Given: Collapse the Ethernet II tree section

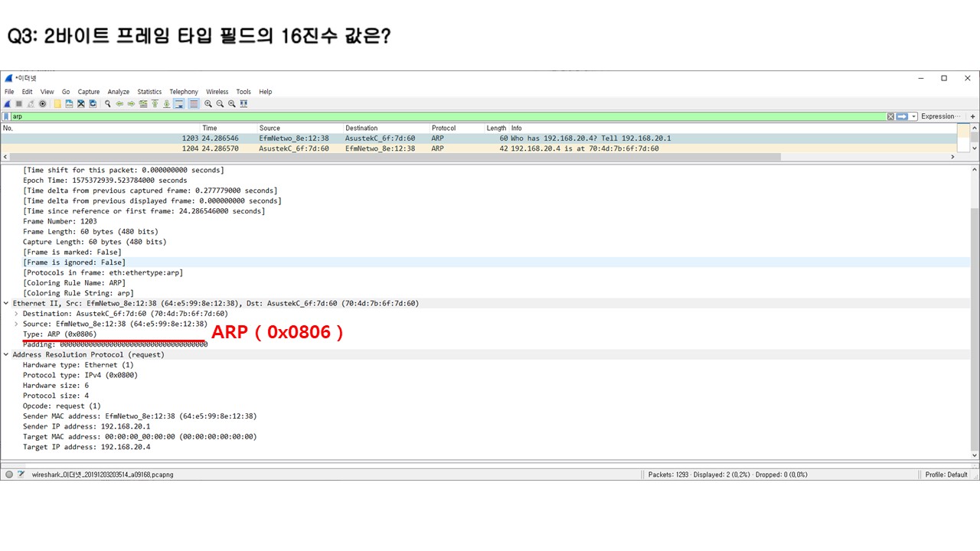Looking at the screenshot, I should pyautogui.click(x=6, y=303).
